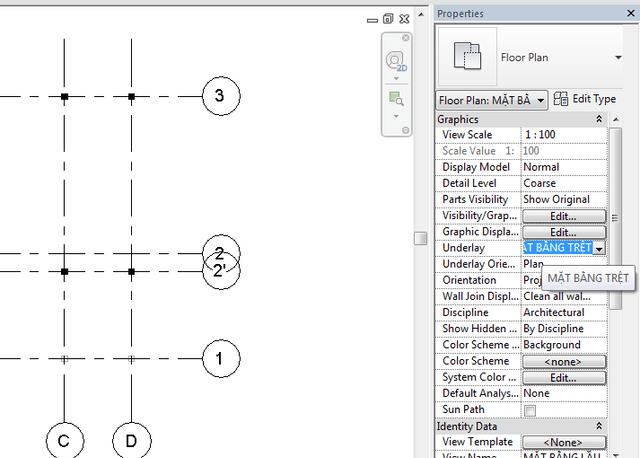
Task: Click the View Scale value 1 : 100
Action: coord(564,135)
